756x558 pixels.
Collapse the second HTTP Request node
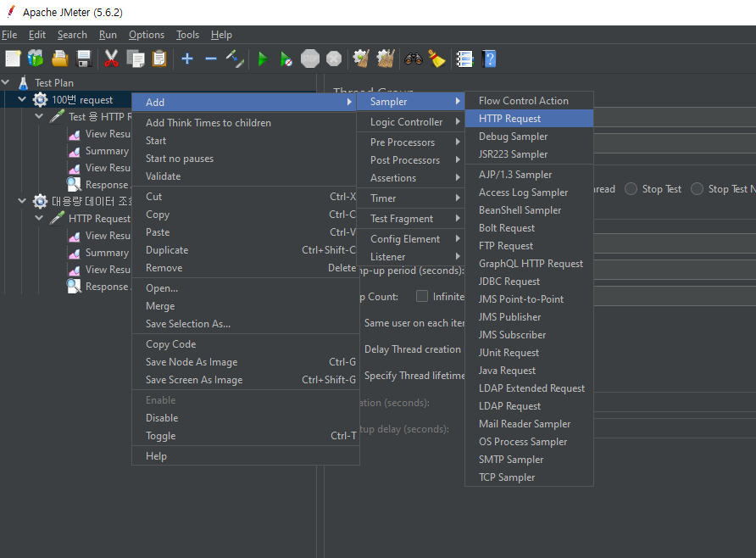[x=39, y=217]
